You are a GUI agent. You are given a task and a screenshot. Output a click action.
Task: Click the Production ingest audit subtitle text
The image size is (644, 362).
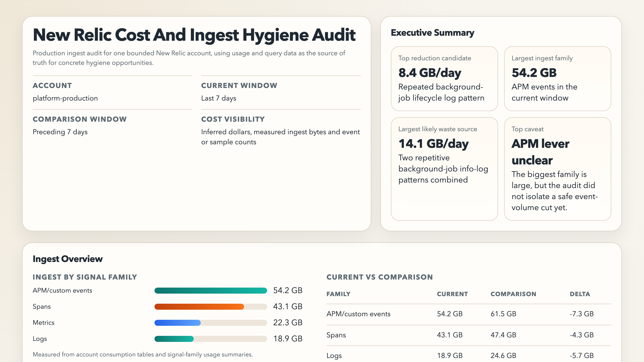(189, 58)
